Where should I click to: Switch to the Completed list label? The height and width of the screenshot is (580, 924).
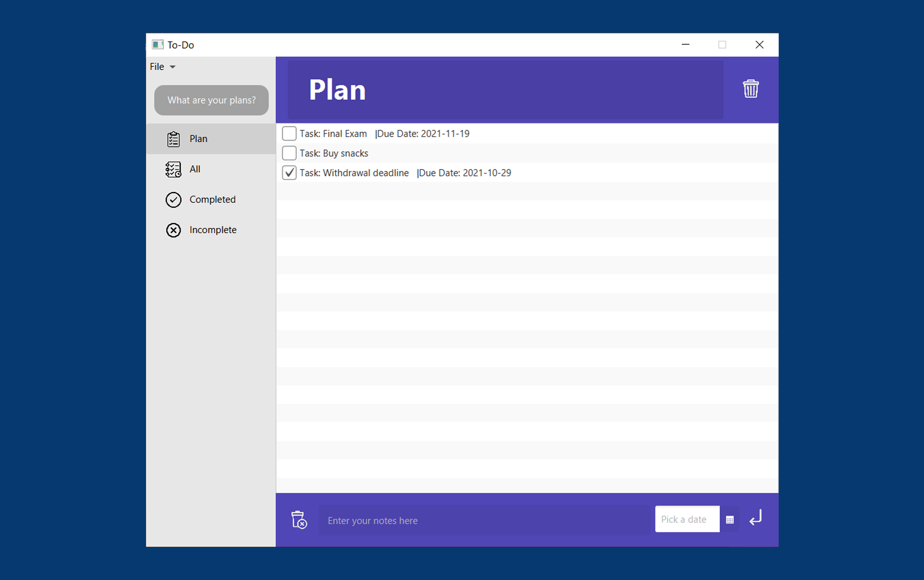pos(213,199)
